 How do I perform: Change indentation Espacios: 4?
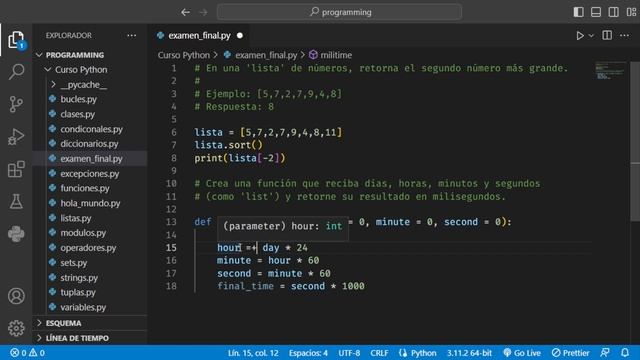308,353
